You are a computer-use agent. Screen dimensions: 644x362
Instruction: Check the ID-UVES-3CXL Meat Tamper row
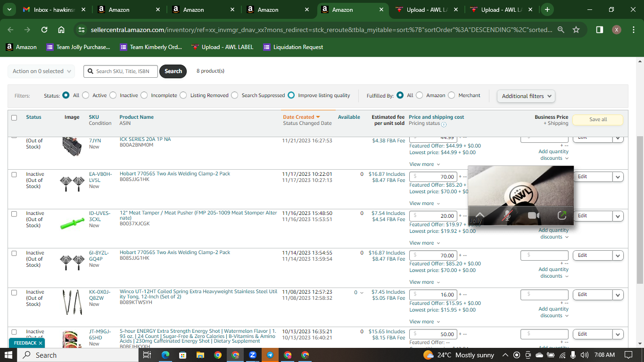click(14, 214)
